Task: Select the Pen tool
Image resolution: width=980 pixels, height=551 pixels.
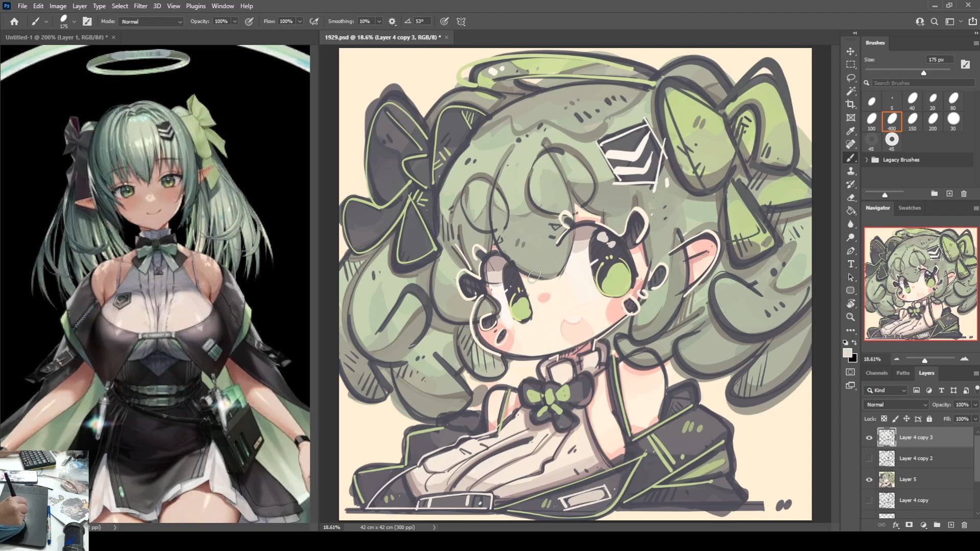Action: pyautogui.click(x=850, y=251)
